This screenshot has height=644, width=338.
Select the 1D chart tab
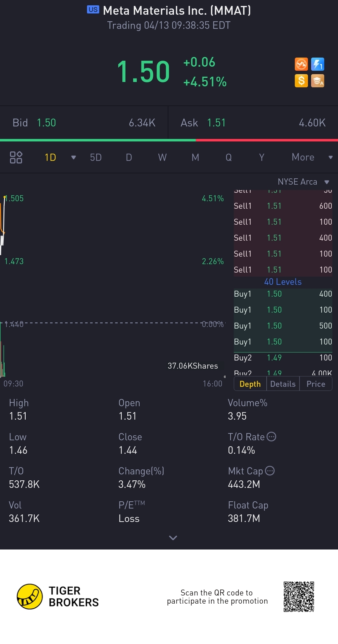click(x=50, y=157)
